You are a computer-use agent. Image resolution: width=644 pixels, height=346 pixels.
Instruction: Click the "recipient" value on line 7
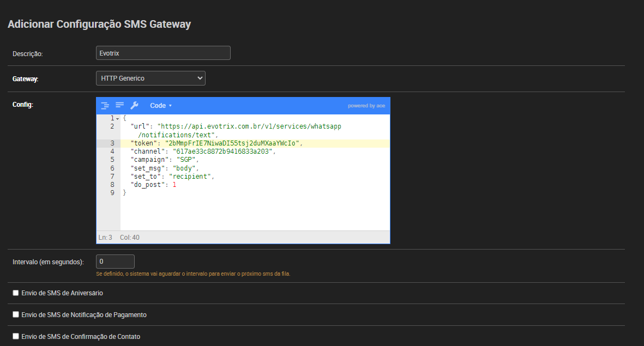(190, 177)
